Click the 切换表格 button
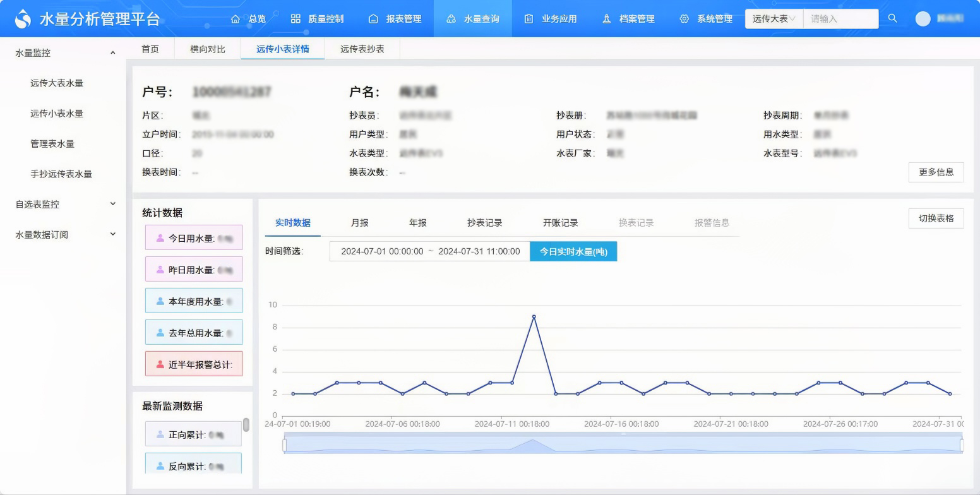Screen dimensions: 980x495 click(936, 218)
